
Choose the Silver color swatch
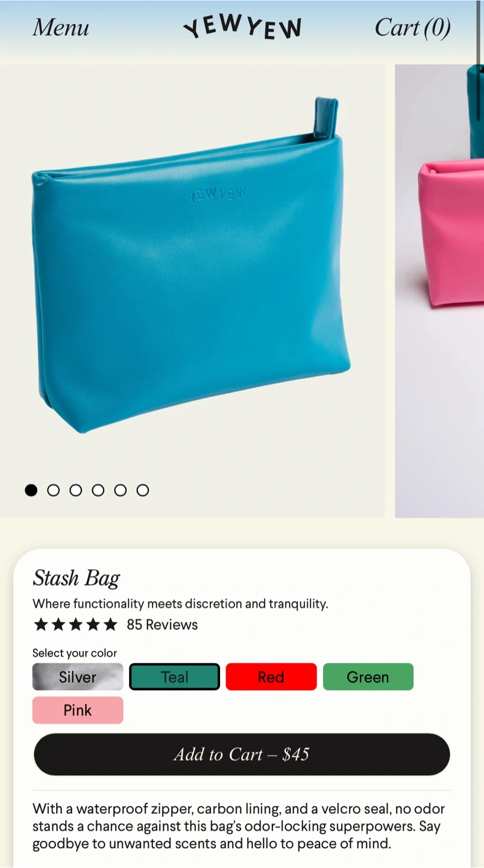[x=78, y=677]
